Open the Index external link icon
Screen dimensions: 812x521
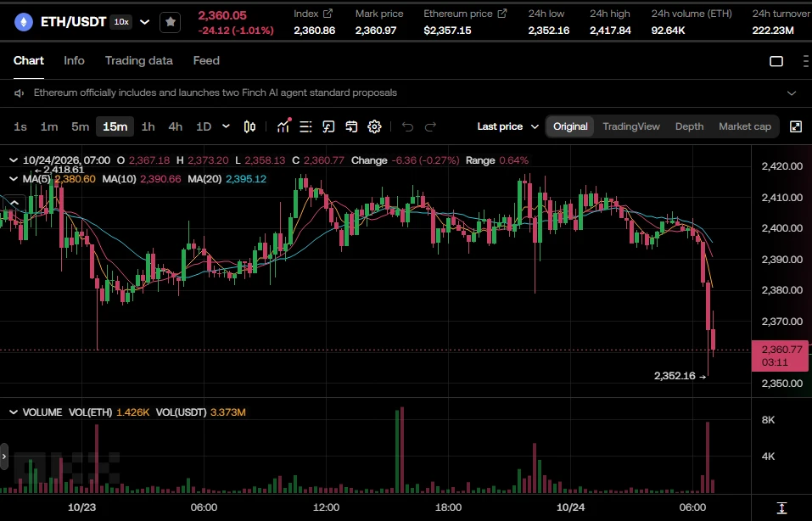(x=328, y=14)
